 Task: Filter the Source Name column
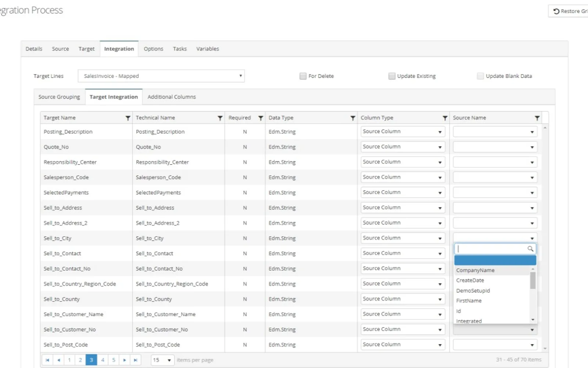(x=537, y=118)
